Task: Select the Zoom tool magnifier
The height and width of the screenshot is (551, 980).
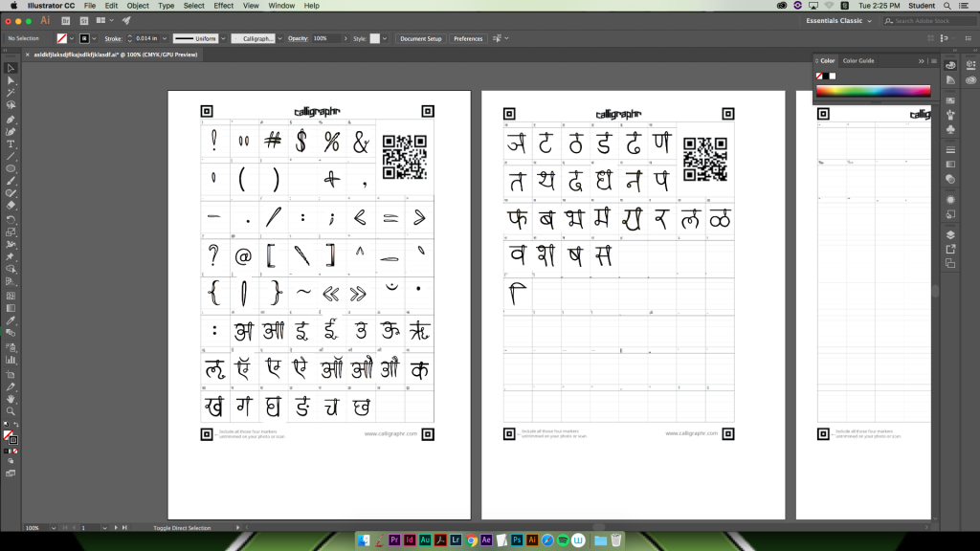Action: pos(11,411)
